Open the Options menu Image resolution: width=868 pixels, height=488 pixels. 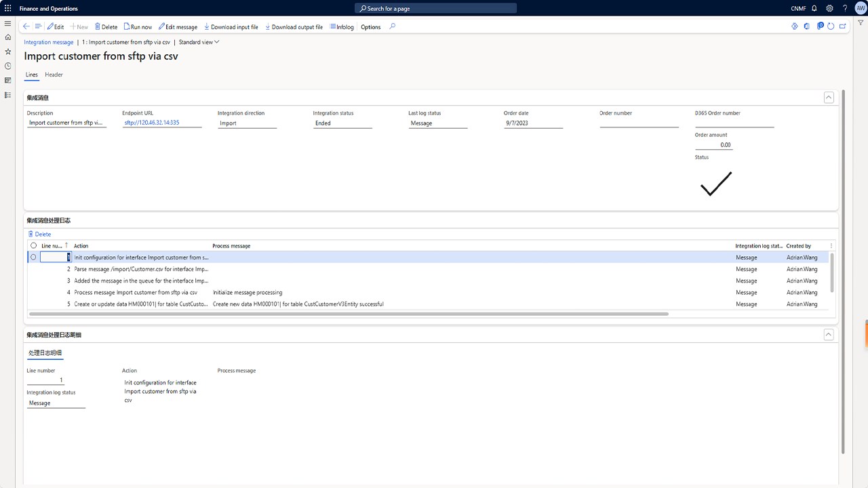(371, 27)
